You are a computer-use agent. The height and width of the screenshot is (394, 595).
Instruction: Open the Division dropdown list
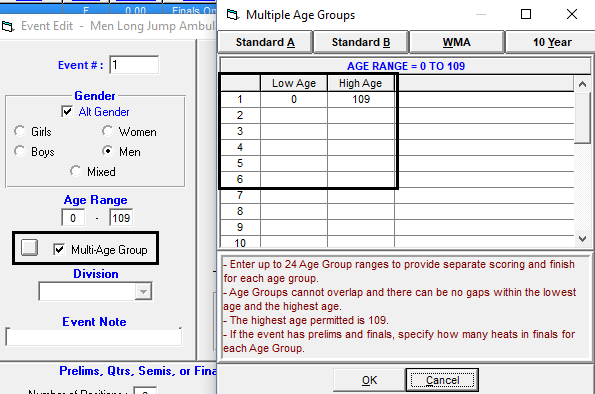tap(143, 292)
